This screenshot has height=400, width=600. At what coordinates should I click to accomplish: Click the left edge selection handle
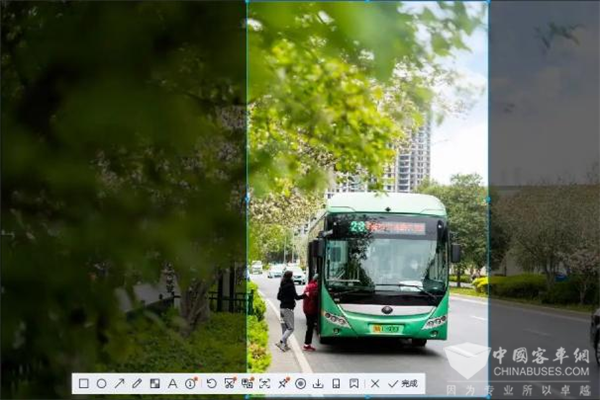pos(247,198)
